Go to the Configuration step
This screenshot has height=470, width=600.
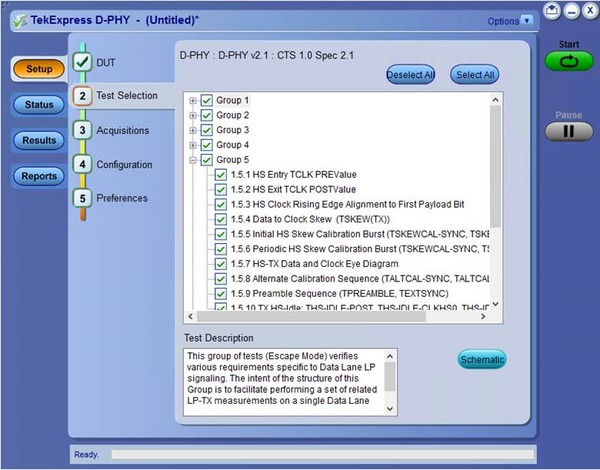[124, 165]
